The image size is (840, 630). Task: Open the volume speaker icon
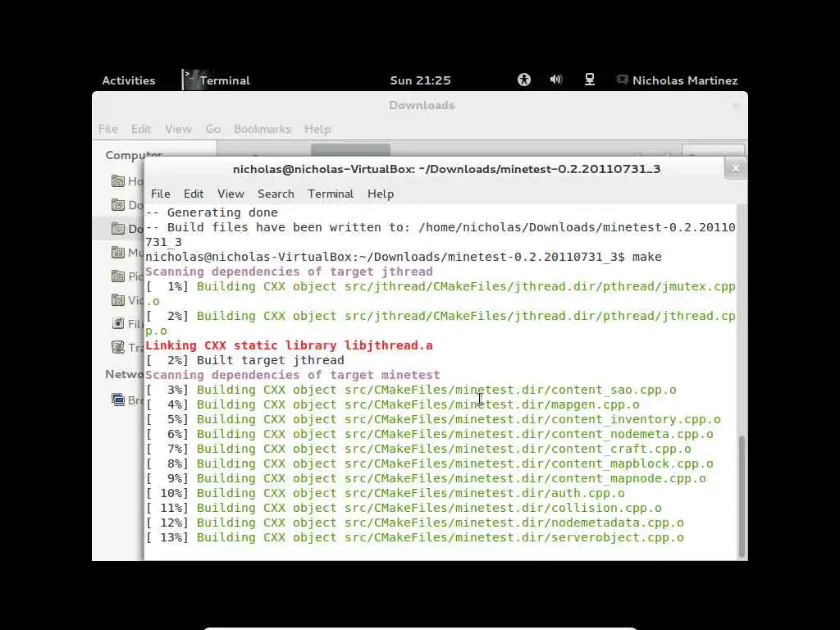tap(556, 80)
